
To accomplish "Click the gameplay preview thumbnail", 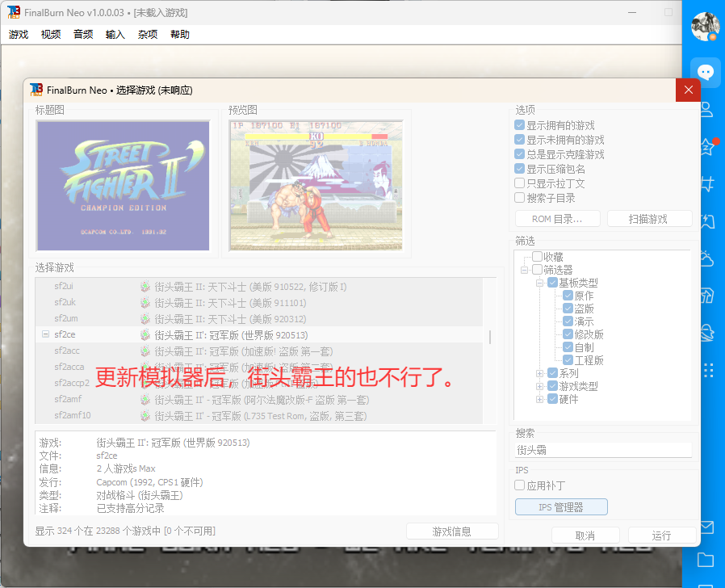I will 316,186.
